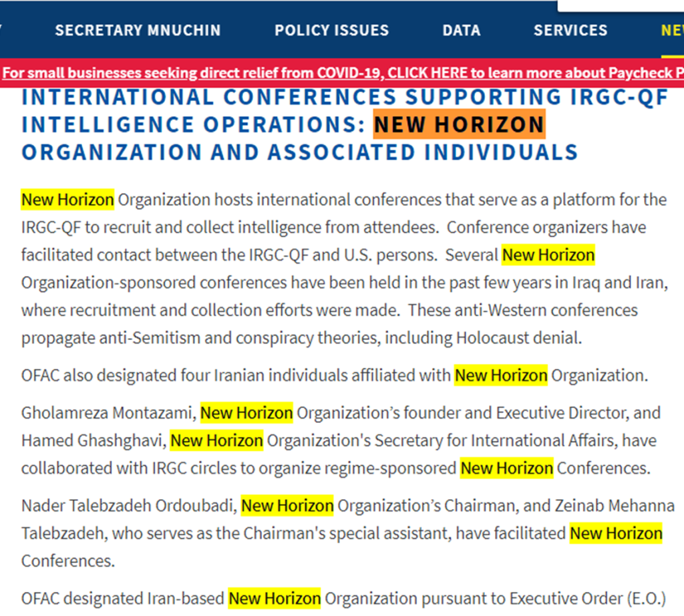Open the Data menu
The image size is (684, 616).
(462, 30)
